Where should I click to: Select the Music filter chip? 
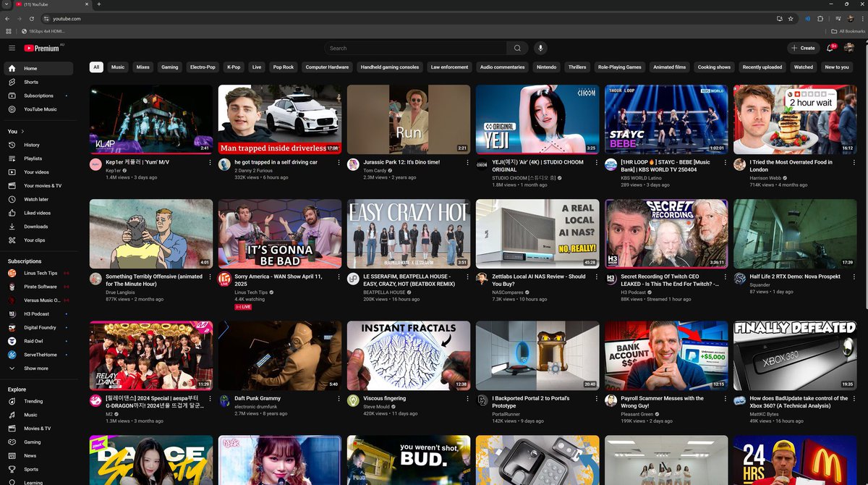tap(118, 67)
